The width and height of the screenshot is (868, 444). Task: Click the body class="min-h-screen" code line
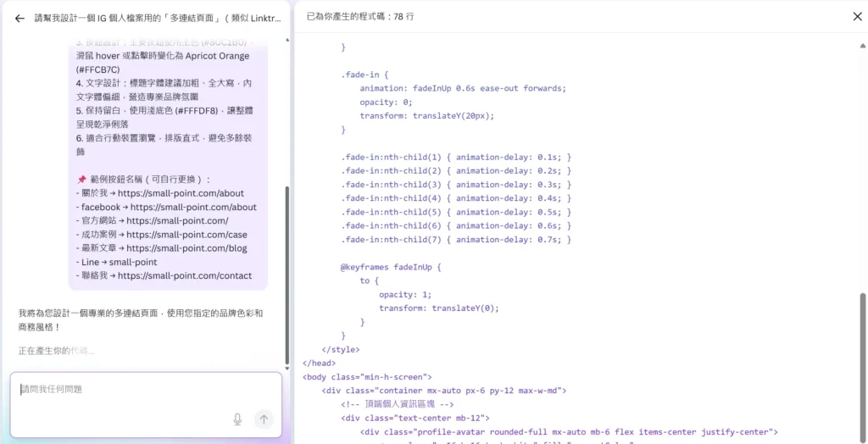(x=367, y=376)
